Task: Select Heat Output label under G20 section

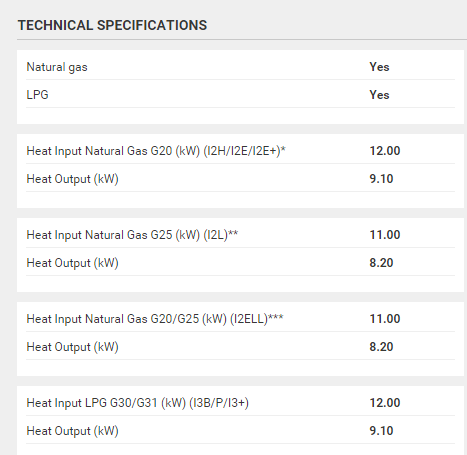Action: tap(73, 179)
